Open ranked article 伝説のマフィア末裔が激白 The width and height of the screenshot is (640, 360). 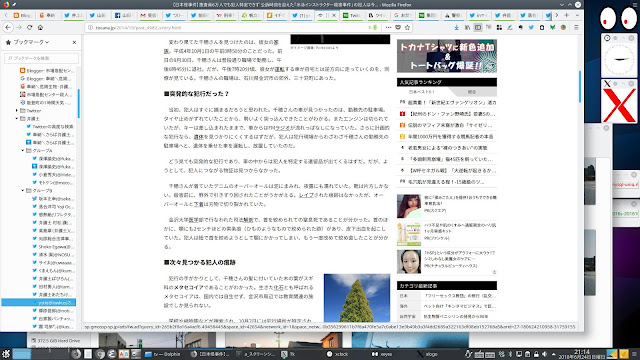450,125
